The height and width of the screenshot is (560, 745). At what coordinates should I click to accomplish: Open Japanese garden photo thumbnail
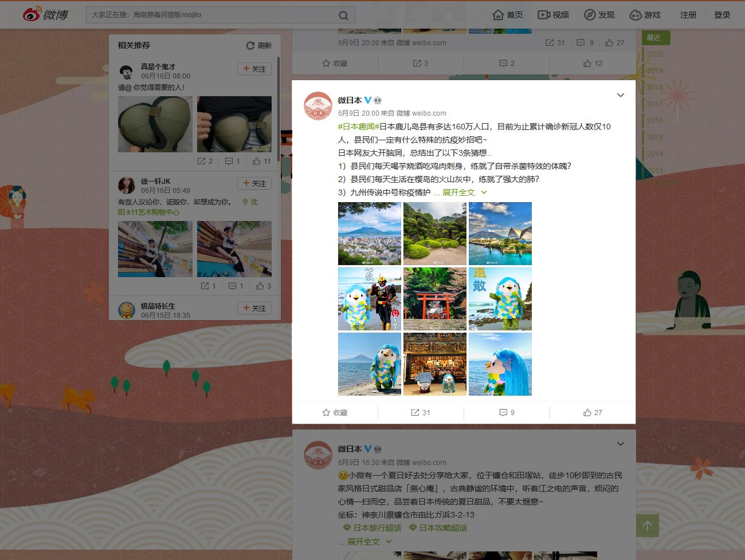pos(435,234)
